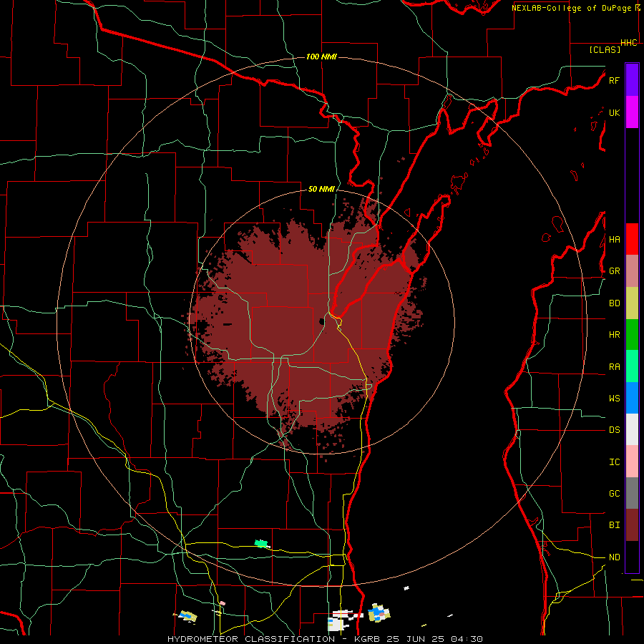Click the [CLAS] units label

pos(605,49)
